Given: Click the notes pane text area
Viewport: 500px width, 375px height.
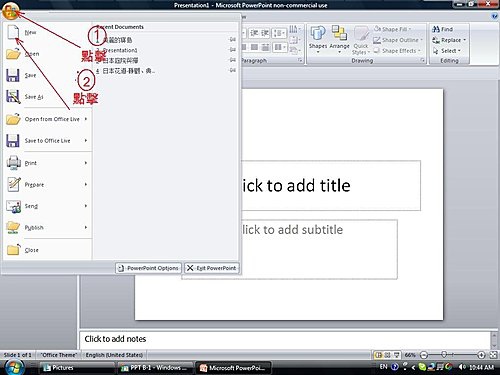Looking at the screenshot, I should tap(285, 339).
